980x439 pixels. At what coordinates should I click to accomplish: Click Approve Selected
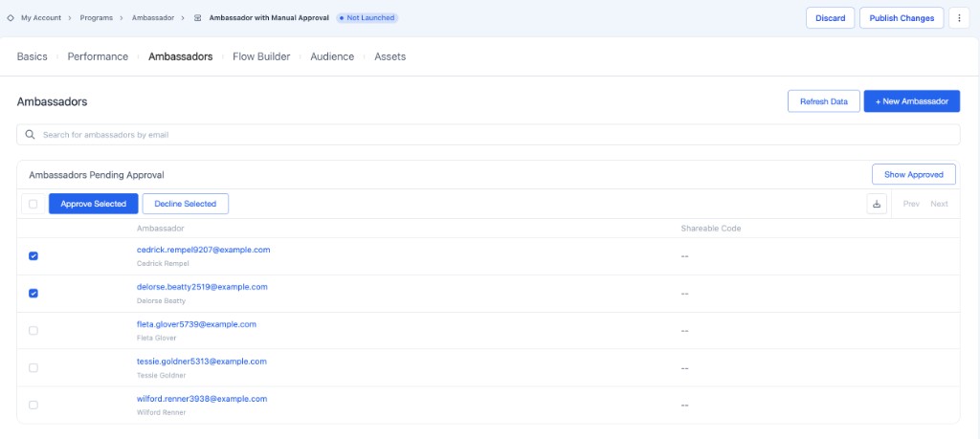click(x=93, y=204)
